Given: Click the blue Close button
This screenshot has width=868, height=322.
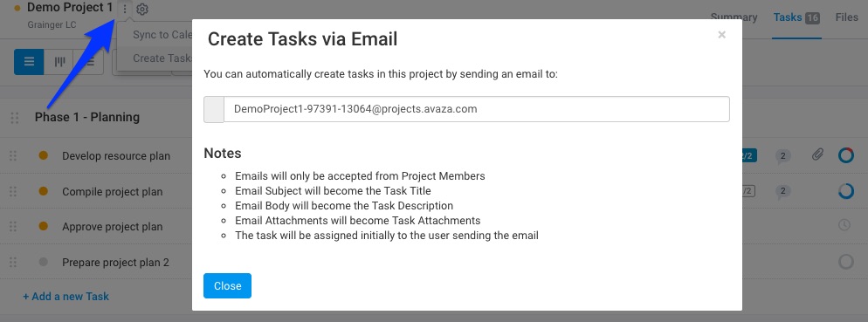Looking at the screenshot, I should [228, 285].
